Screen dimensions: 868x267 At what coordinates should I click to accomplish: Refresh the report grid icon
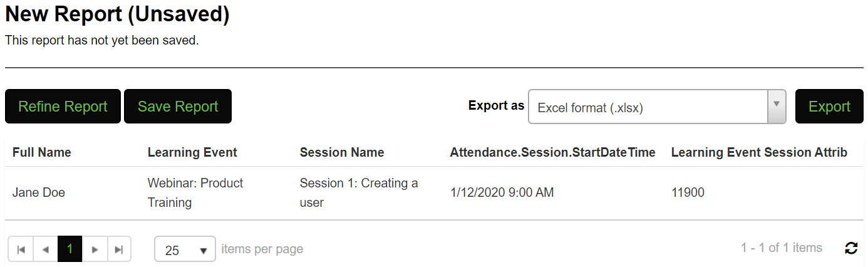[851, 248]
